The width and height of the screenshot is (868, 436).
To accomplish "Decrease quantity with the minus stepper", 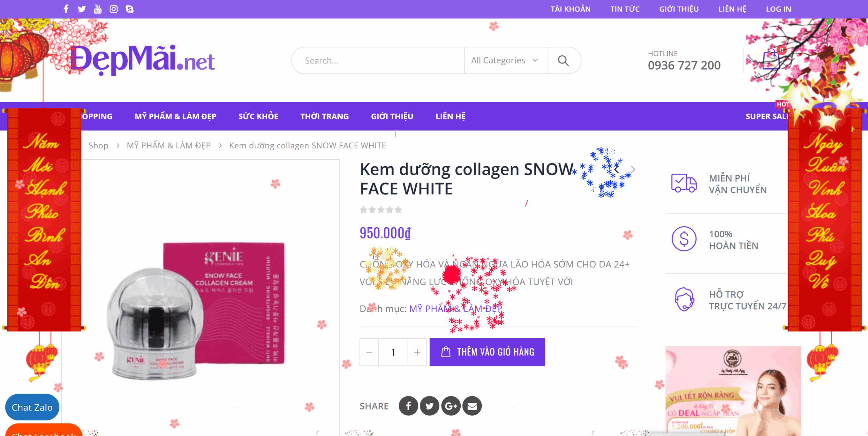I will click(369, 352).
